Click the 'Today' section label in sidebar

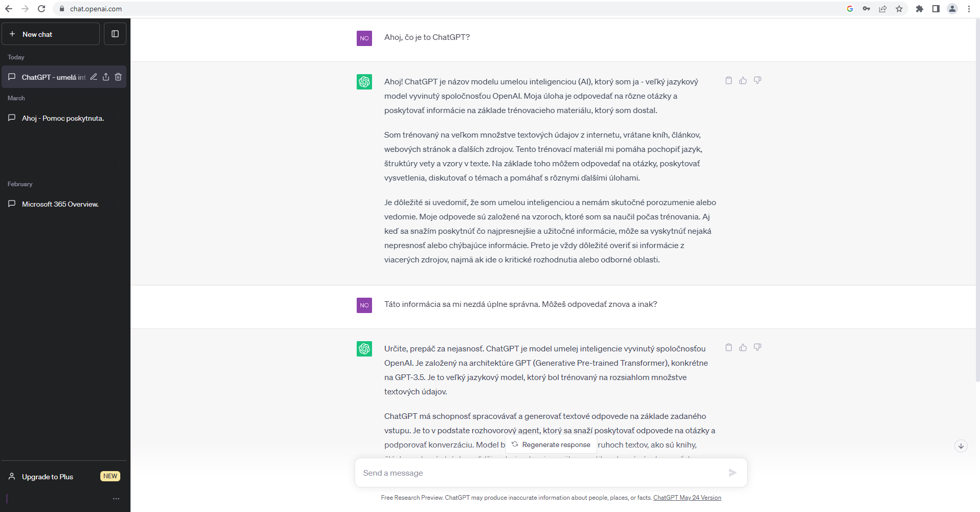(16, 57)
